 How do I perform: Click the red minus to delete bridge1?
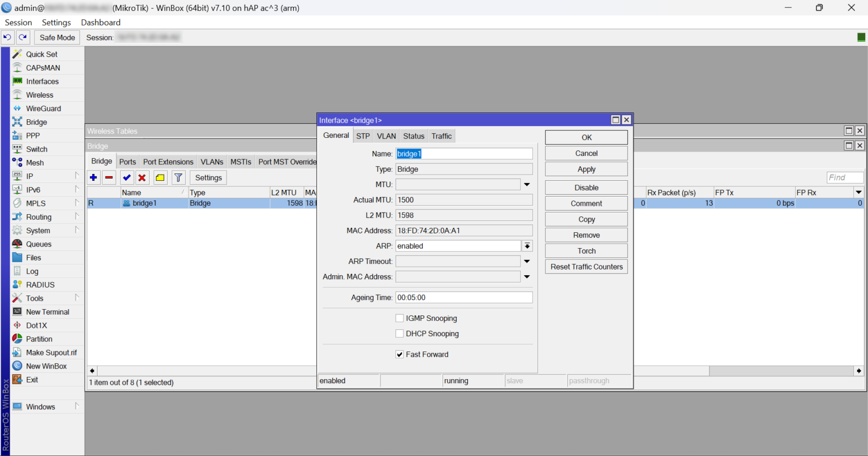click(x=108, y=177)
